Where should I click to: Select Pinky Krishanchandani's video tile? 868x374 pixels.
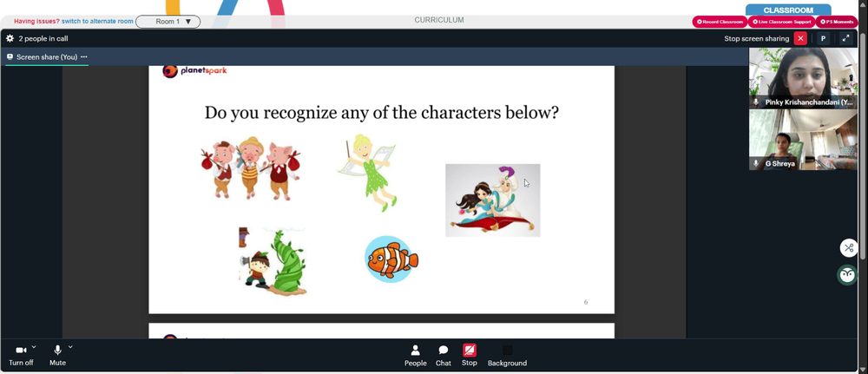pos(803,78)
